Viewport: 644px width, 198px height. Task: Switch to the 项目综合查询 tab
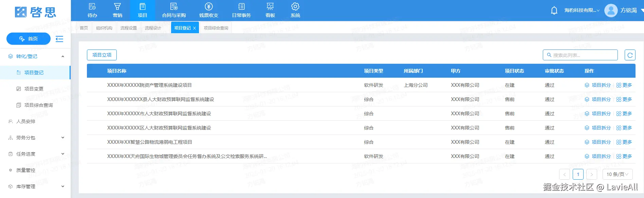pyautogui.click(x=216, y=28)
